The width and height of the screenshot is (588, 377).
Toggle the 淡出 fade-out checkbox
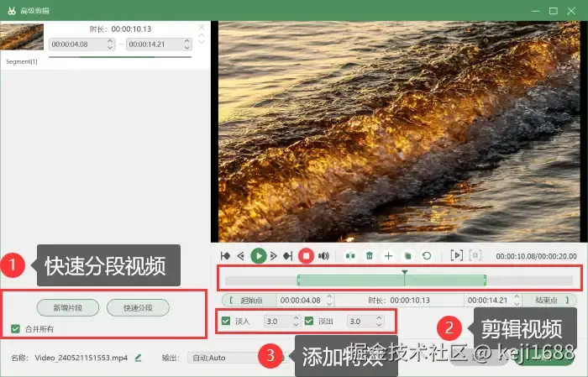click(x=309, y=321)
